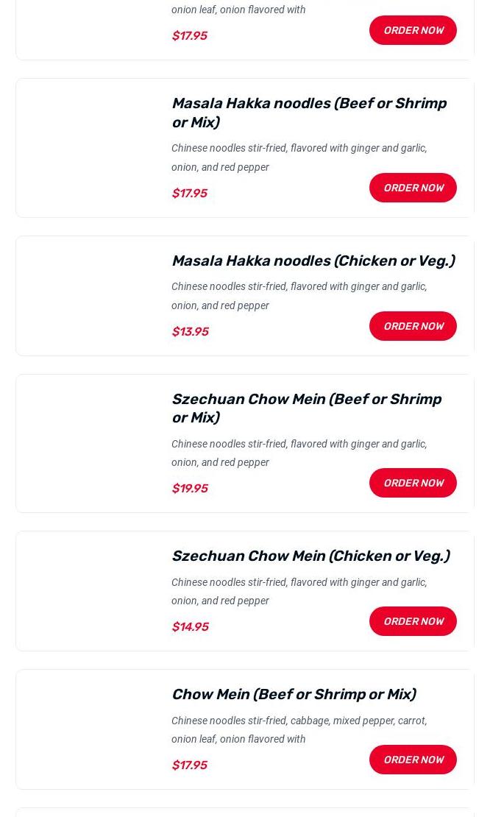504x817 pixels.
Task: Select the $19.95 price label
Action: [x=190, y=488]
